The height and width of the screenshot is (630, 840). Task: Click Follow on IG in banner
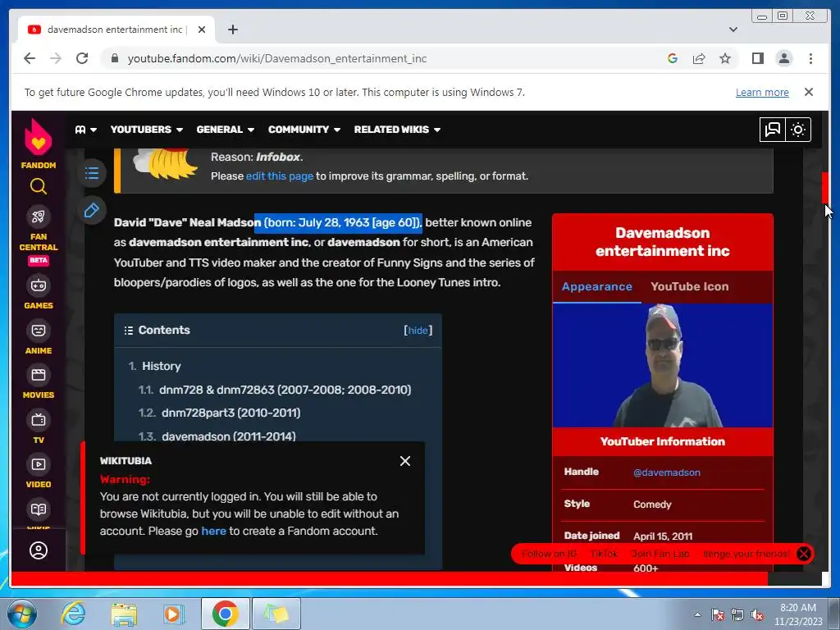coord(549,554)
